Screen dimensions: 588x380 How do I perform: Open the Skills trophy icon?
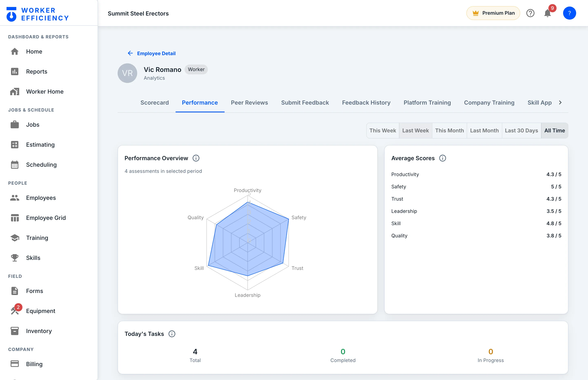pyautogui.click(x=14, y=258)
